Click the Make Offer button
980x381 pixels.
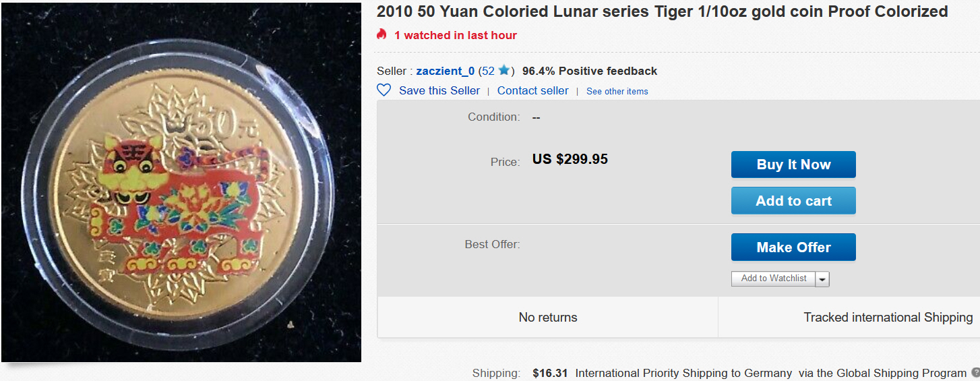793,247
